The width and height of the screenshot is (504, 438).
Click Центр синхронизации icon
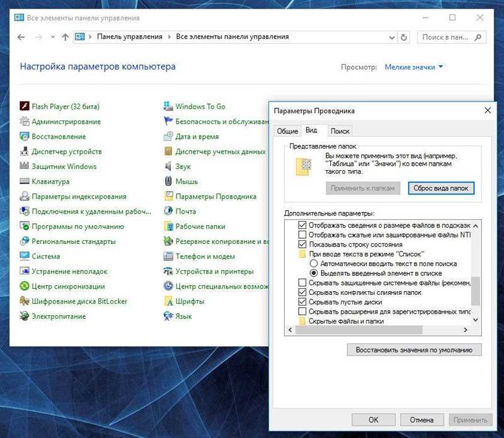pos(25,286)
